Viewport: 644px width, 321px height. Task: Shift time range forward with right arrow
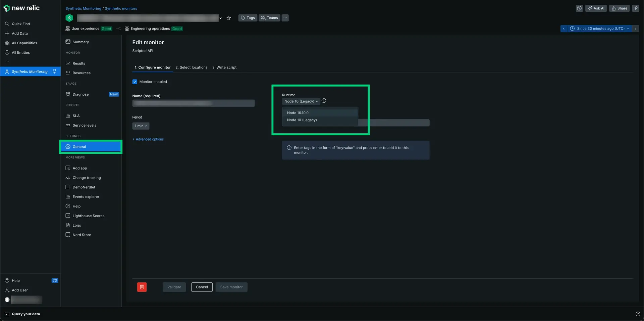point(636,29)
